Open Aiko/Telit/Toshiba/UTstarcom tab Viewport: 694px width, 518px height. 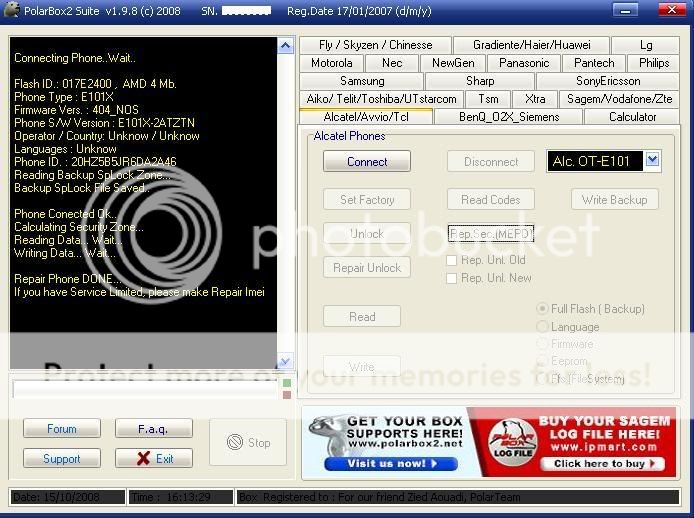381,99
